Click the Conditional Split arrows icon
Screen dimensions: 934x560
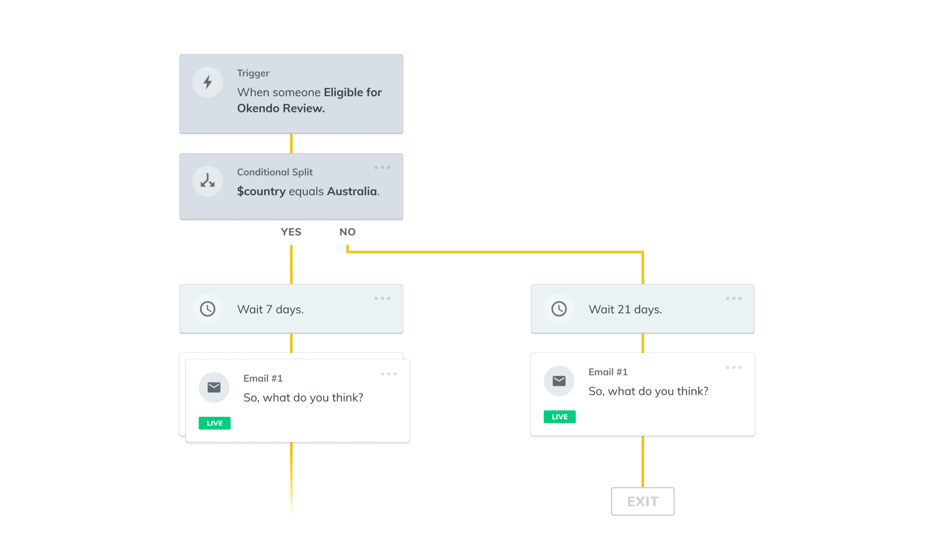click(x=207, y=181)
